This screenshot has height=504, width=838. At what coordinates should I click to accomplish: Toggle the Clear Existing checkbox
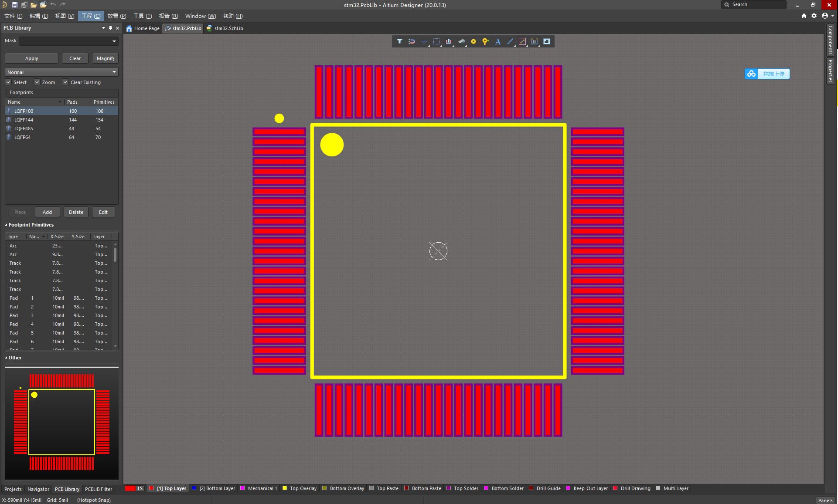pos(65,82)
